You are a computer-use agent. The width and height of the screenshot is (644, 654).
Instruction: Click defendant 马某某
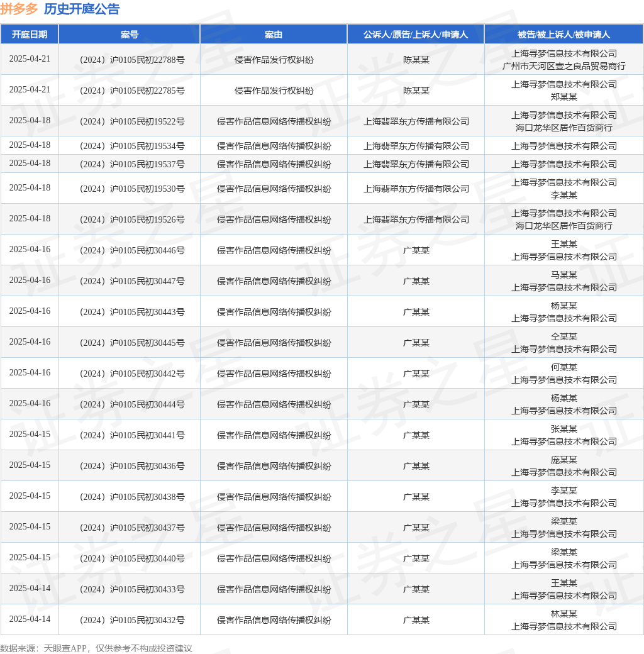564,275
